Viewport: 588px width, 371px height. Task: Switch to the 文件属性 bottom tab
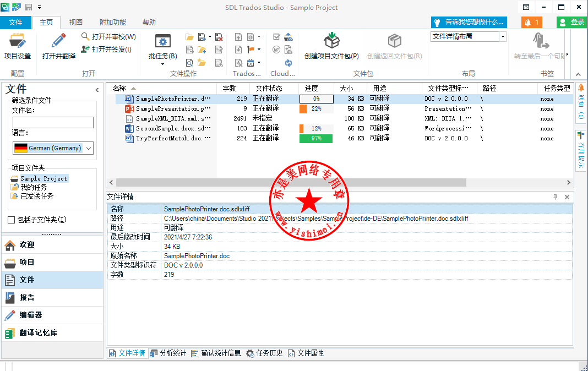[306, 353]
